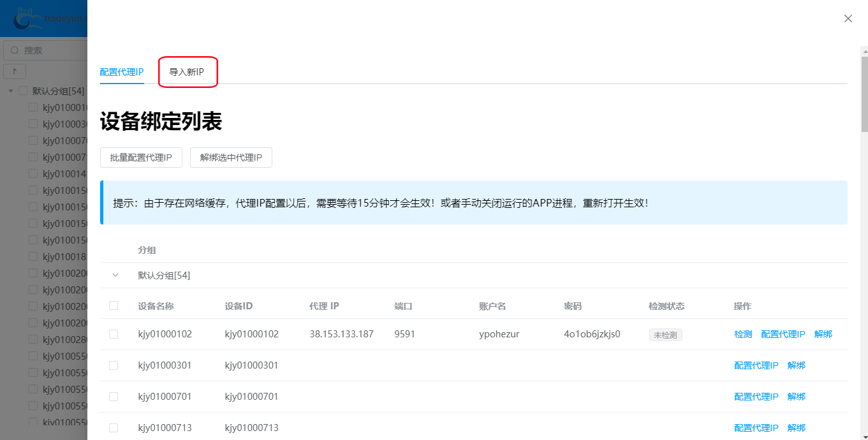Toggle the select-all checkbox in the table header
This screenshot has width=868, height=440.
114,305
